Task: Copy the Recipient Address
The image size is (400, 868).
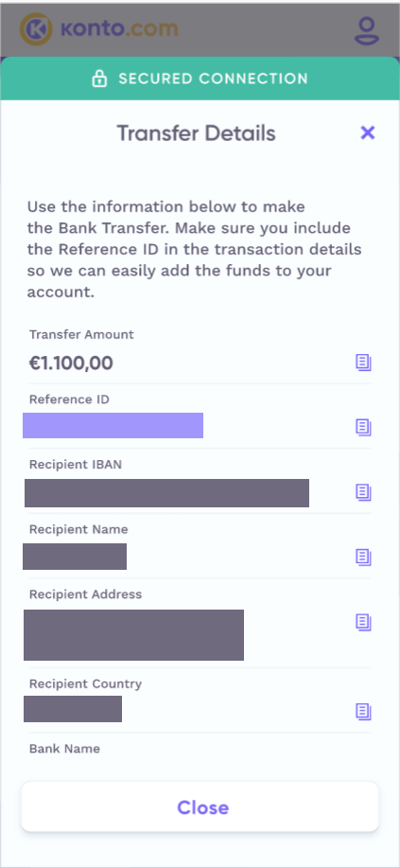Action: click(x=363, y=622)
